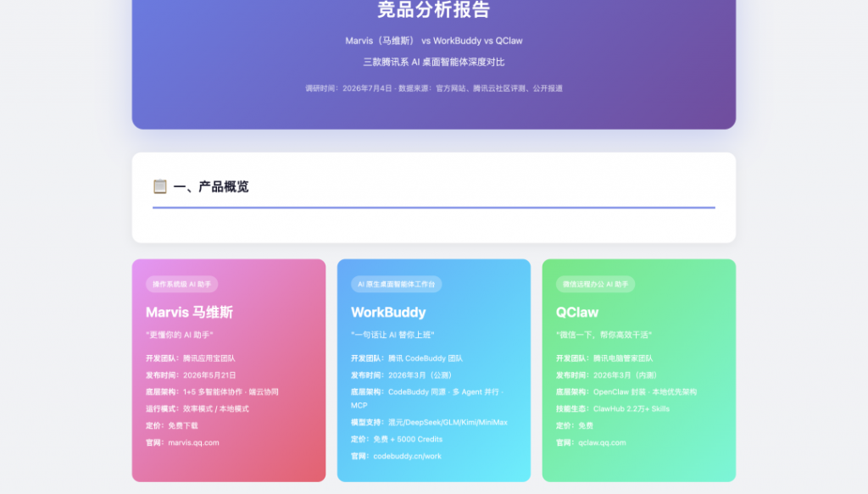Click the line 三款腾讯系 AI 桌面智能体深度对比
This screenshot has height=494, width=868.
point(434,62)
